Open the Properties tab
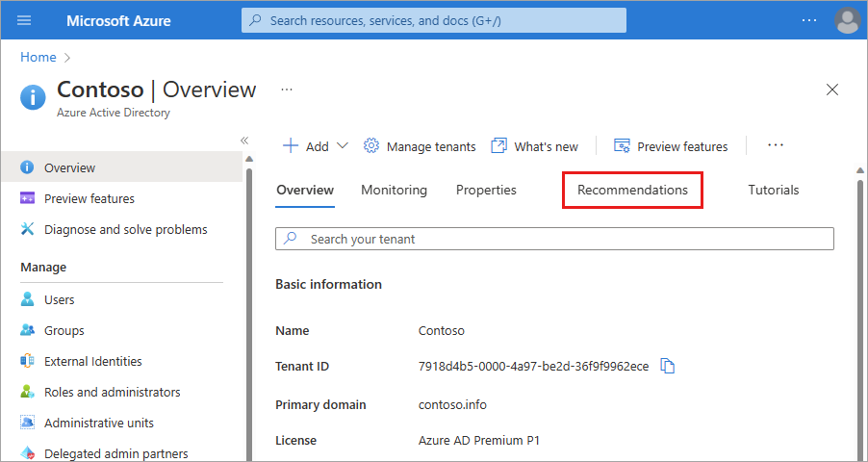This screenshot has height=462, width=868. click(x=486, y=190)
